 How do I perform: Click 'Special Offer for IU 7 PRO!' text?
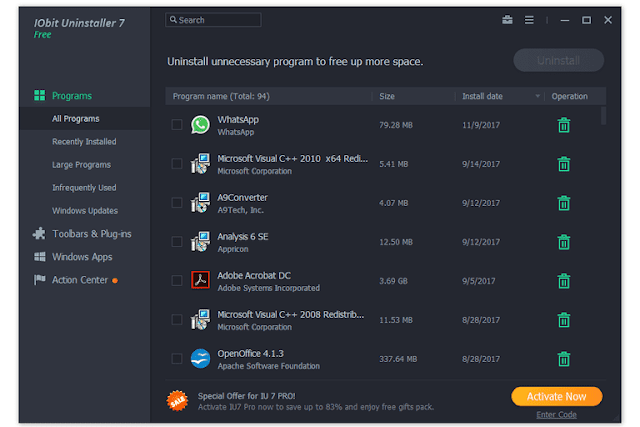(247, 396)
